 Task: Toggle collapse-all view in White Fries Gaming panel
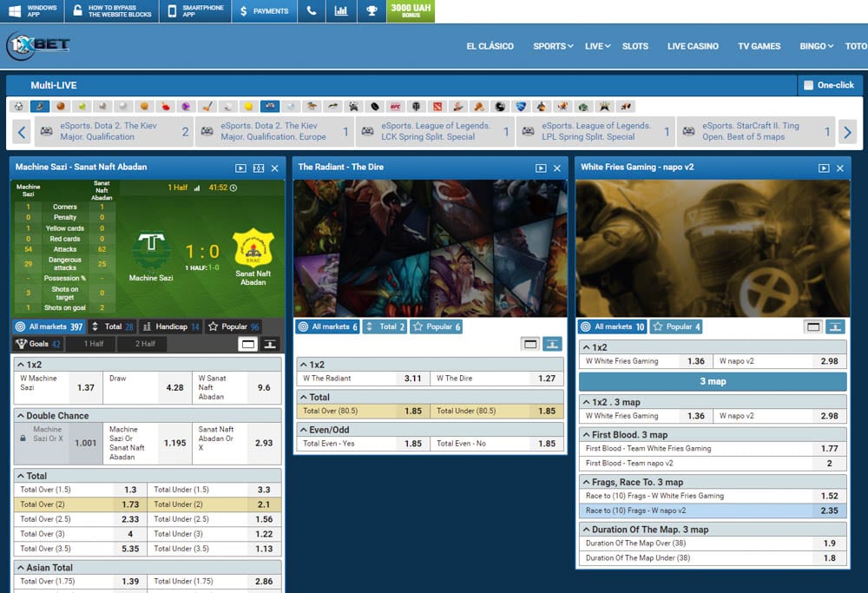(x=835, y=326)
